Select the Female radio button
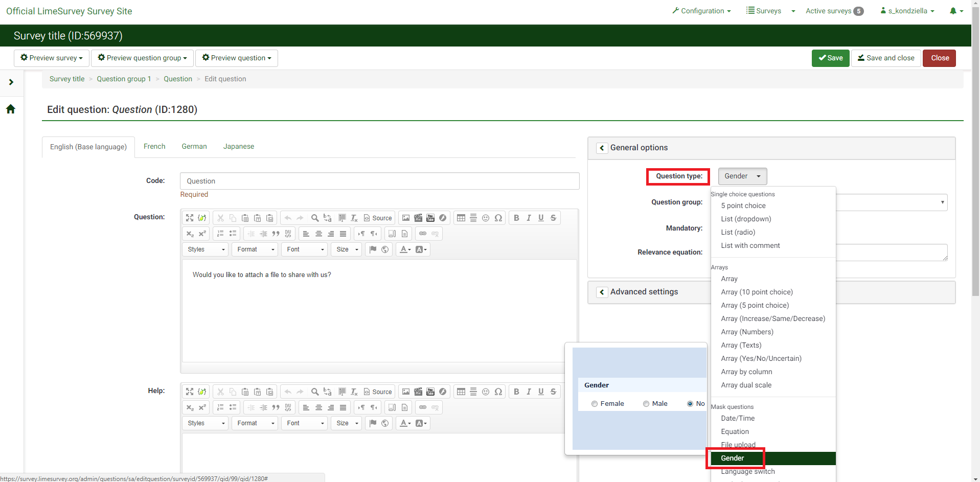 coord(595,404)
